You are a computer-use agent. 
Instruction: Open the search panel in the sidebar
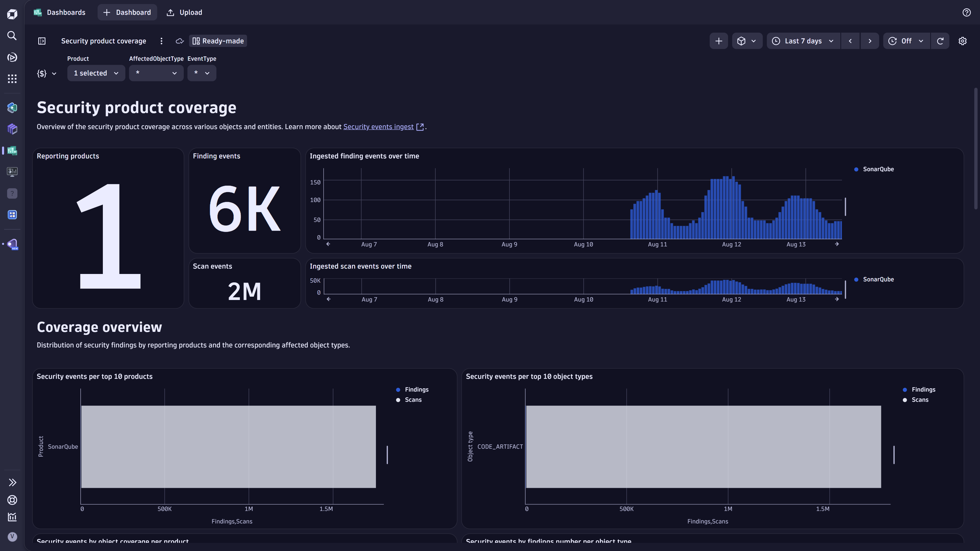12,35
